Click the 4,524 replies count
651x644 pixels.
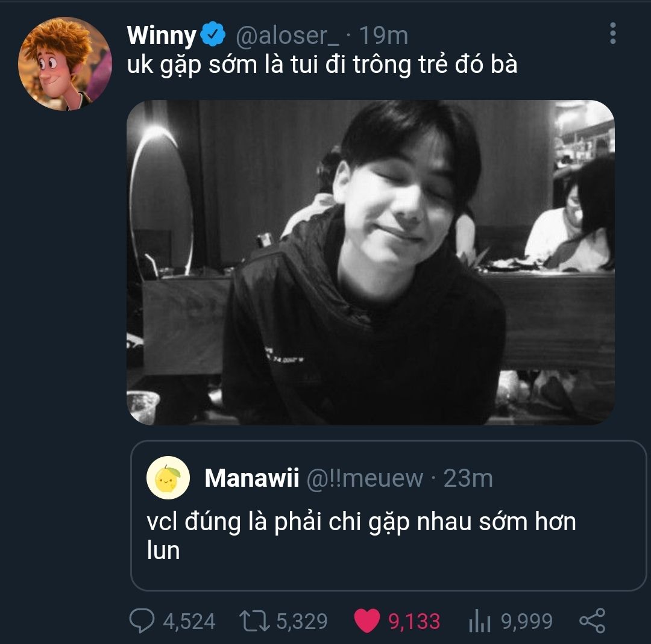[x=189, y=621]
